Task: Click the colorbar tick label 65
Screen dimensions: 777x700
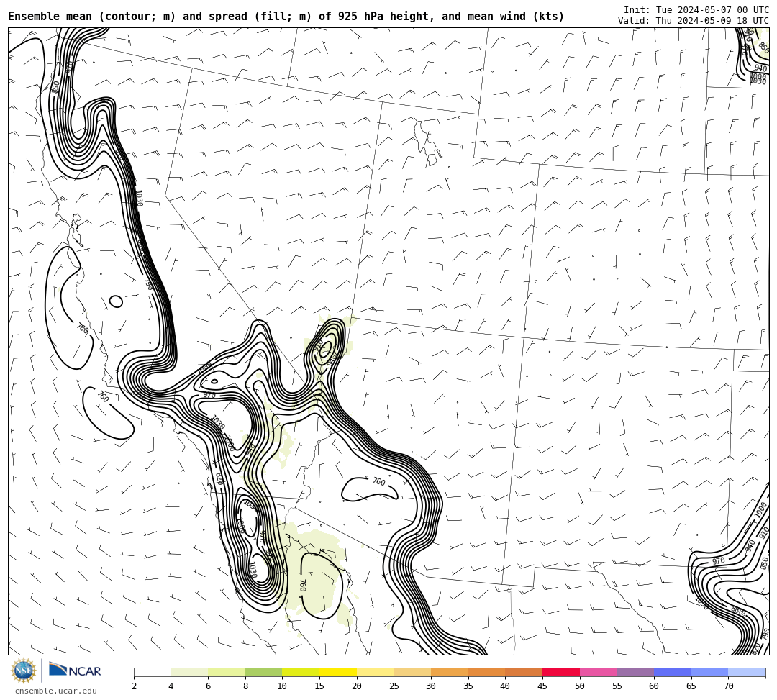Action: 691,686
